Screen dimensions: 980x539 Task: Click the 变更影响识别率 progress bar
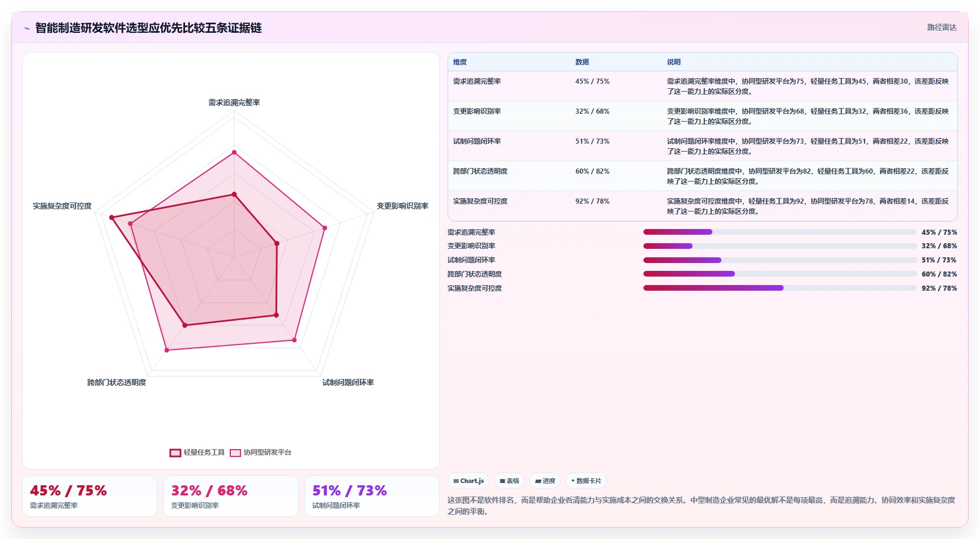point(780,246)
